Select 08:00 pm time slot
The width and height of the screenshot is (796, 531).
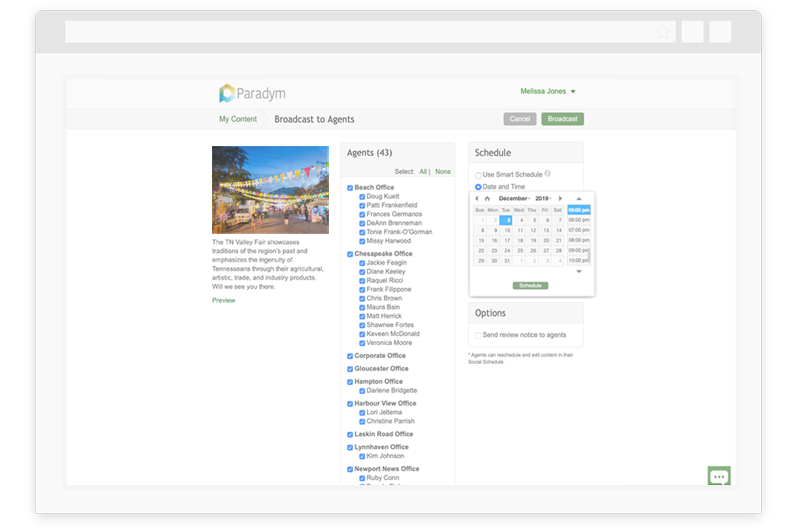578,241
